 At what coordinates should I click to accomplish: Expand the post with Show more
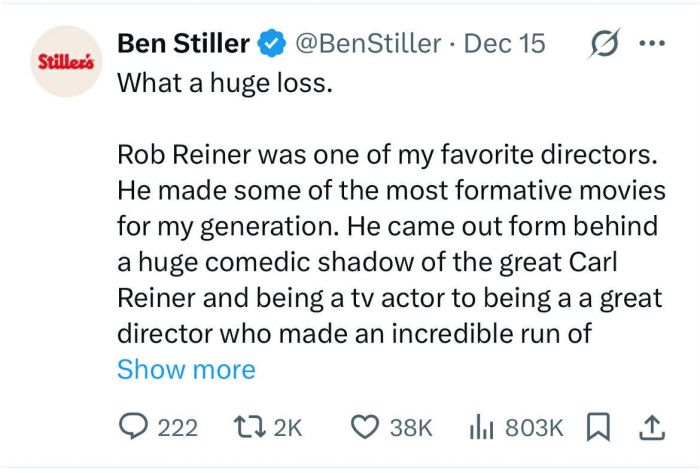186,369
